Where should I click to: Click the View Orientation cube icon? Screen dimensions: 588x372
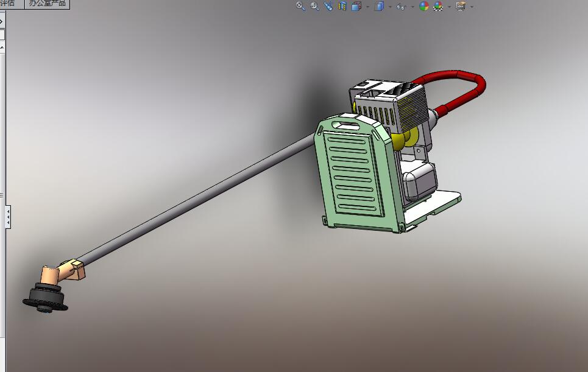tap(356, 6)
